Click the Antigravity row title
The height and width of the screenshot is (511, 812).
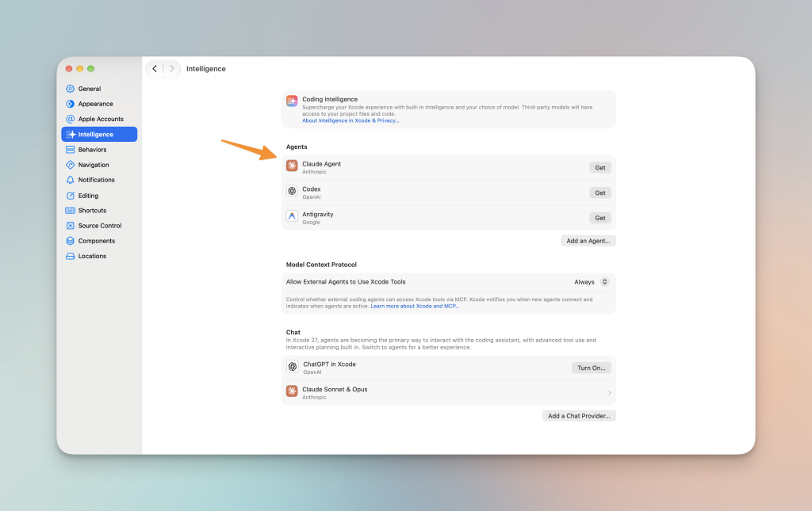[x=318, y=215]
